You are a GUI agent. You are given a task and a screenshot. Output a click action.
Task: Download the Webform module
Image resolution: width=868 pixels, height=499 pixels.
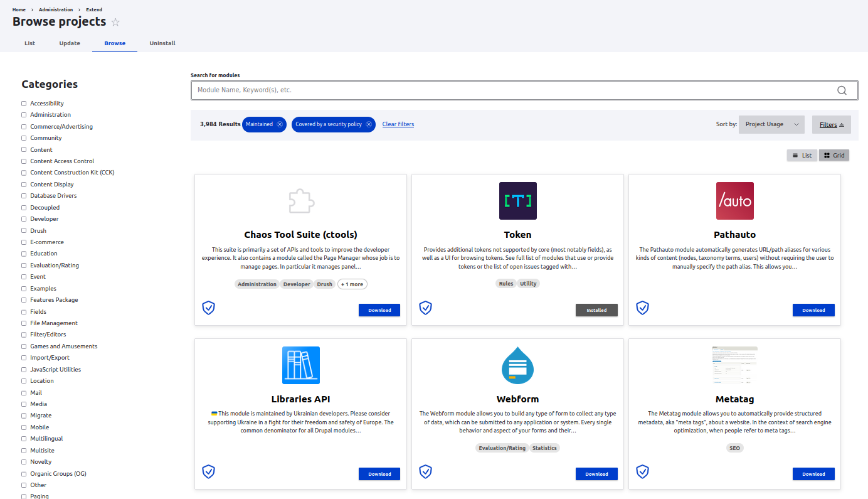tap(596, 474)
